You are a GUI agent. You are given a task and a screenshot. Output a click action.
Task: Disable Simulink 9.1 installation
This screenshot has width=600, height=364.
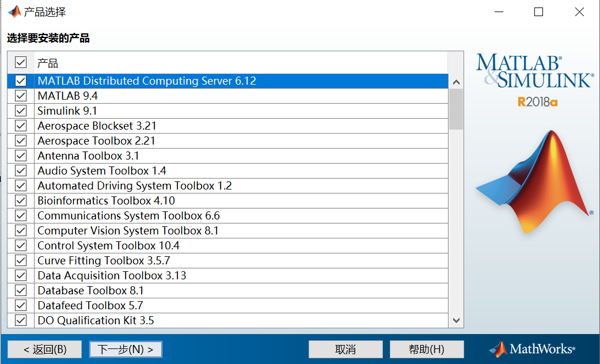coord(21,111)
